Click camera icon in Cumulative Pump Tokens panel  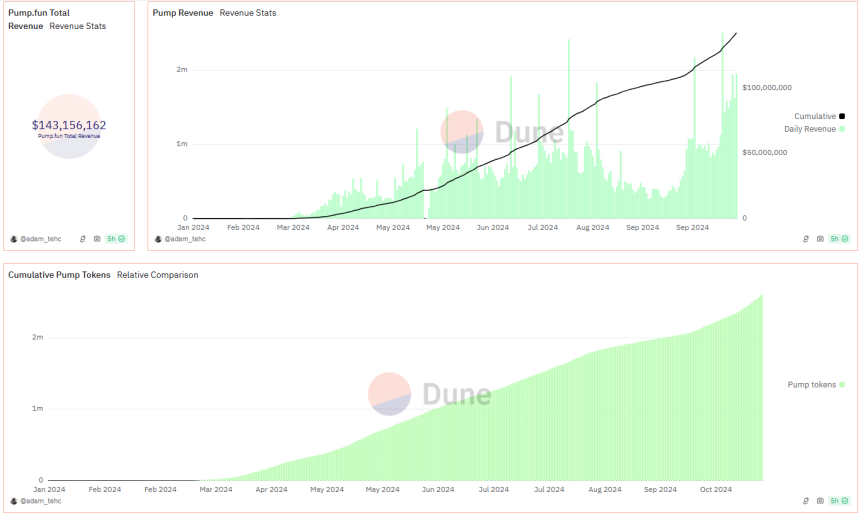click(x=820, y=500)
